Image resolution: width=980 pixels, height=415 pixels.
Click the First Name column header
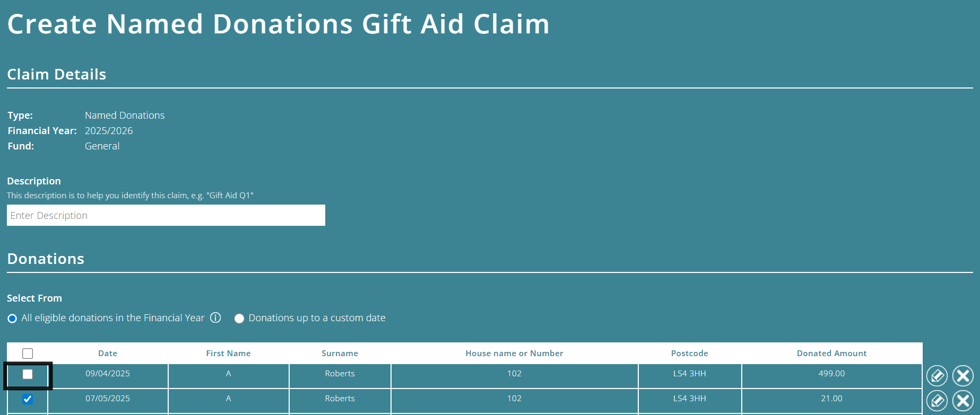[228, 353]
